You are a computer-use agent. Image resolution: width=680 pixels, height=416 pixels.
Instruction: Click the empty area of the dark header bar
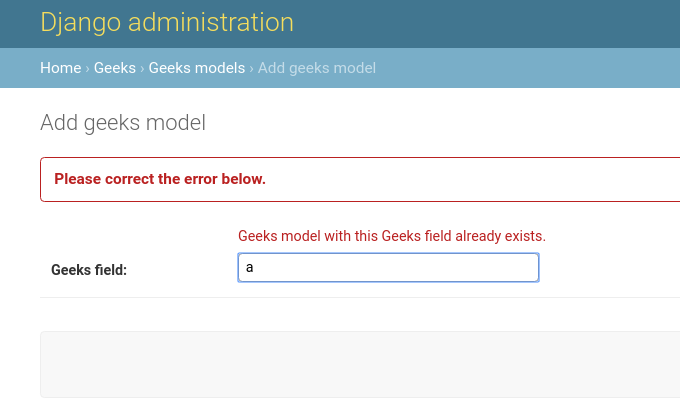(500, 22)
